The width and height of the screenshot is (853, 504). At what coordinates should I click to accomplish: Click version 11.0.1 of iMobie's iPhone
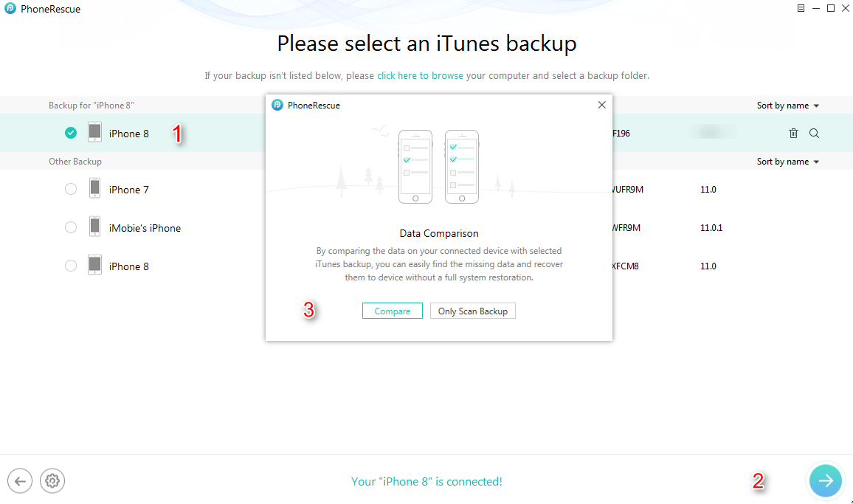pos(711,227)
